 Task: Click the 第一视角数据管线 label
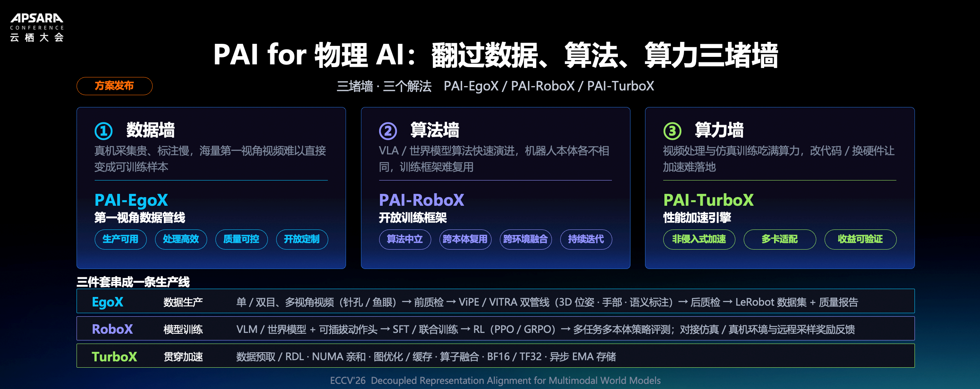140,218
